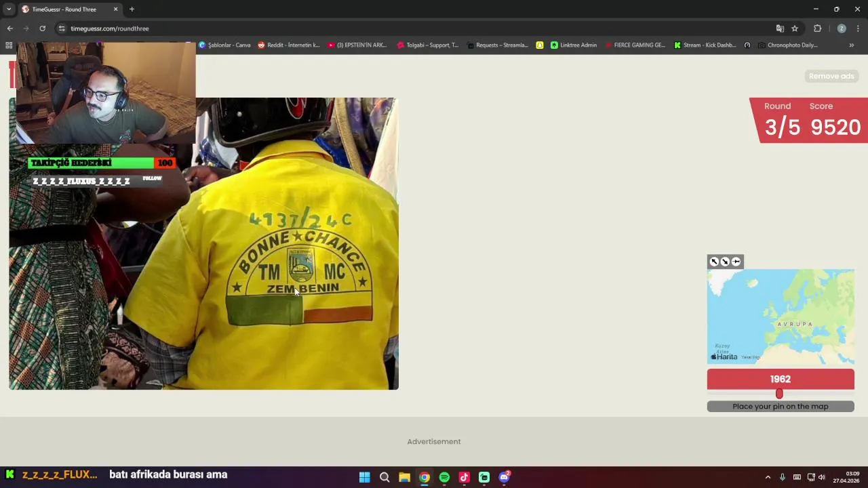Click the Remove ads button
Viewport: 868px width, 488px height.
(x=831, y=76)
